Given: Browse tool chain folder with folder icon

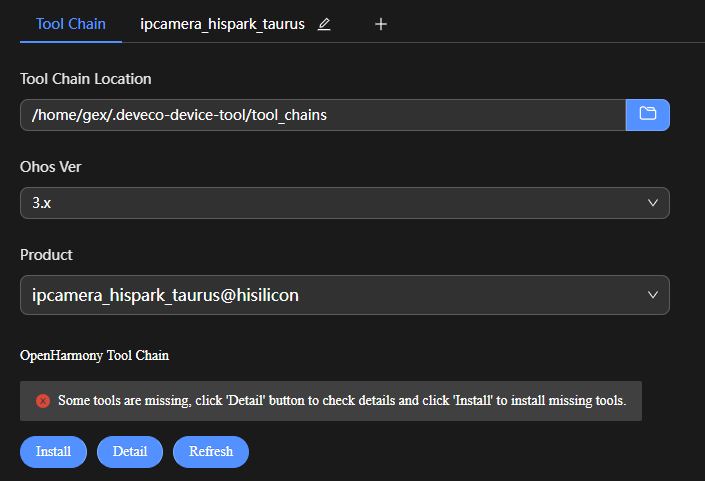Looking at the screenshot, I should pyautogui.click(x=647, y=115).
